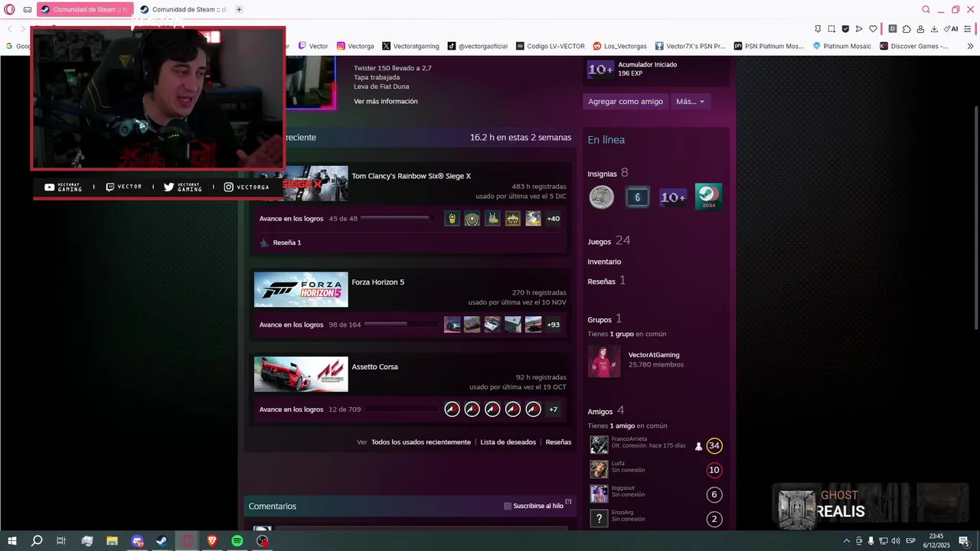
Task: Open the Los_Vectorgas bookmark
Action: coord(620,46)
